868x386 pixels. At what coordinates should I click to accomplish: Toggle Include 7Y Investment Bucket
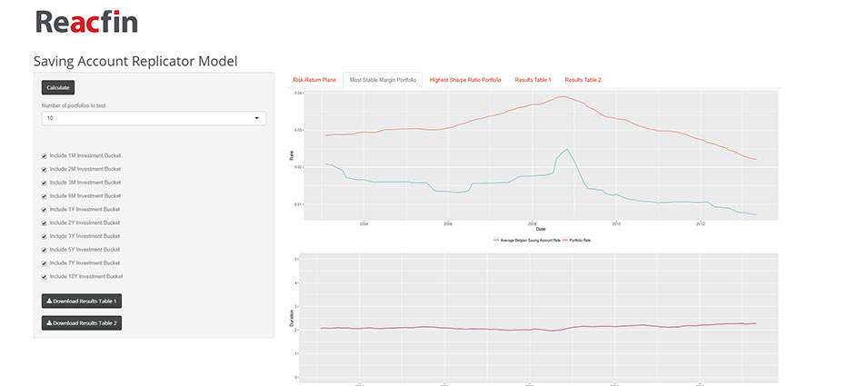point(45,262)
